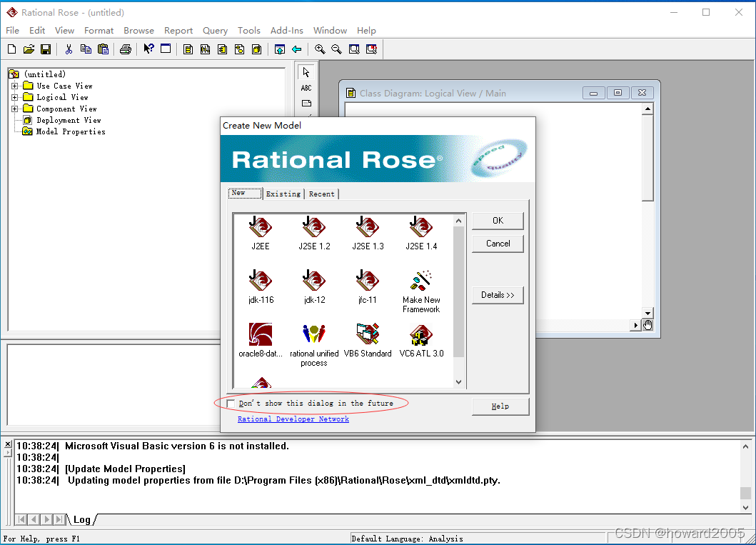Click OK in Create New Model dialog

click(498, 221)
